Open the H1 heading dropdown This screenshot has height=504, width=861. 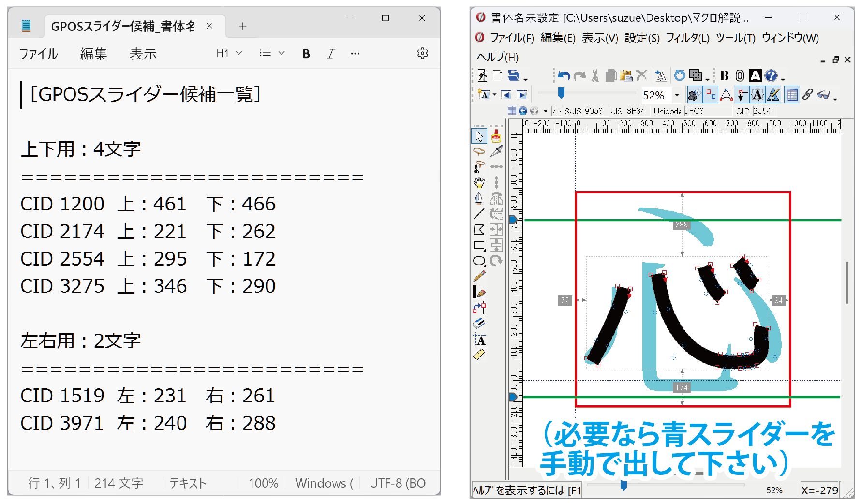[229, 53]
